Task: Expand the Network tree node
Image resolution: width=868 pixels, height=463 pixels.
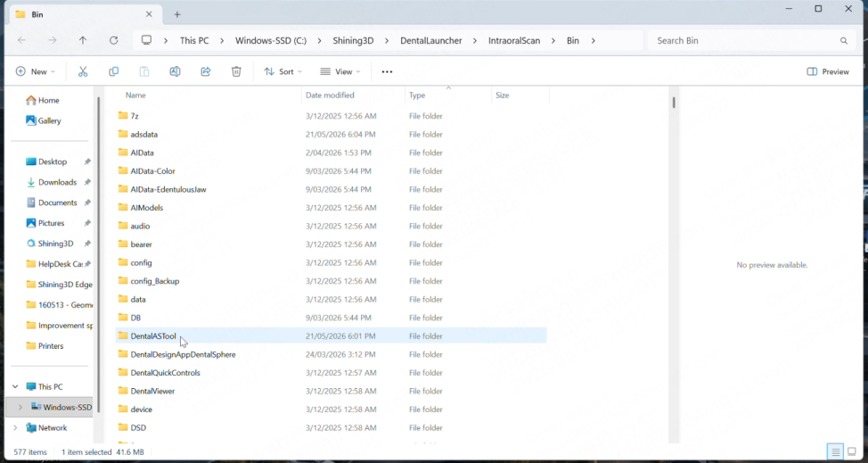Action: click(15, 427)
